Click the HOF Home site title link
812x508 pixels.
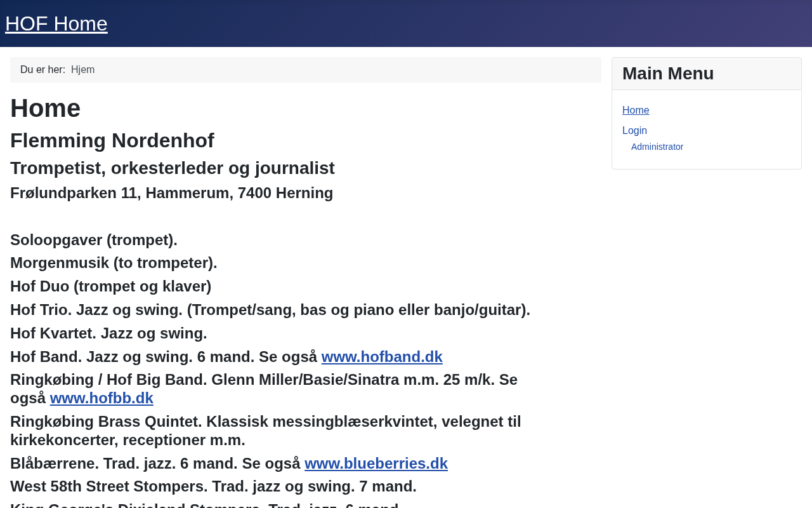pyautogui.click(x=56, y=23)
